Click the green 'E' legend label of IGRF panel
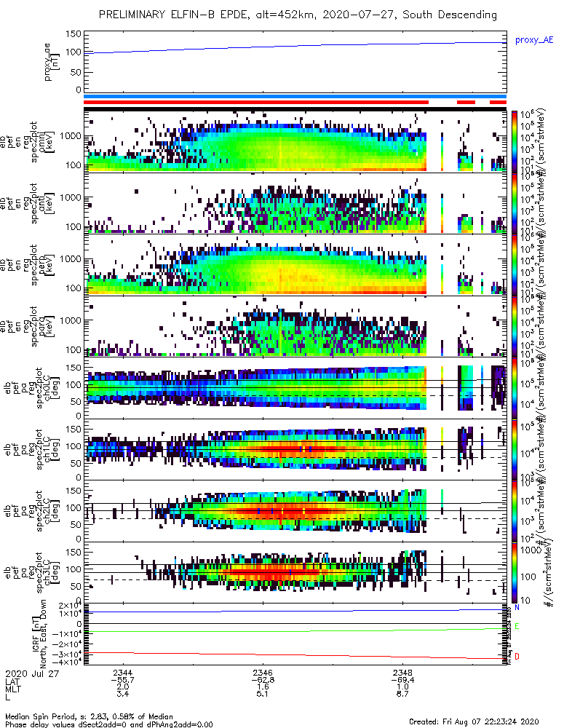Screen dimensions: 564x728 [517, 627]
